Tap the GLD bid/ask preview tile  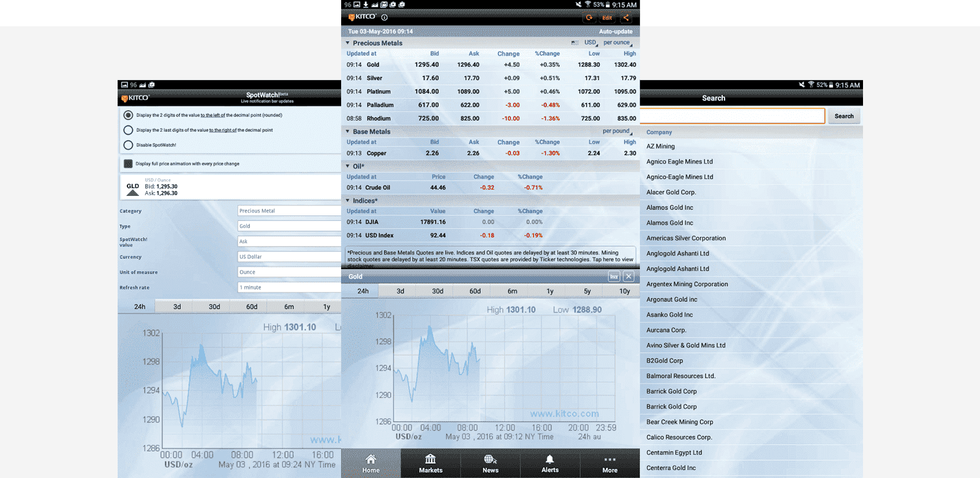pyautogui.click(x=230, y=187)
